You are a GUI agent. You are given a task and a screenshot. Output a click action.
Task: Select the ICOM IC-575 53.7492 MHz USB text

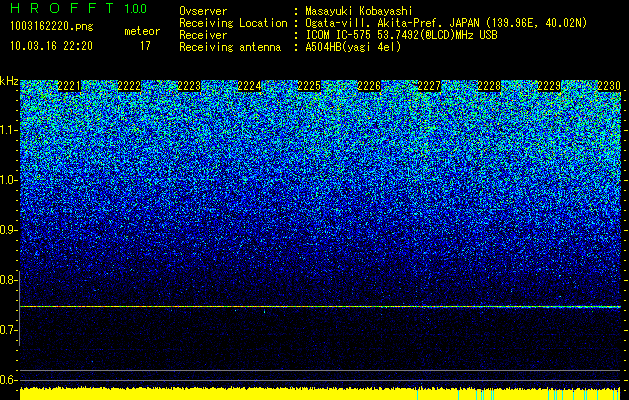pos(401,35)
